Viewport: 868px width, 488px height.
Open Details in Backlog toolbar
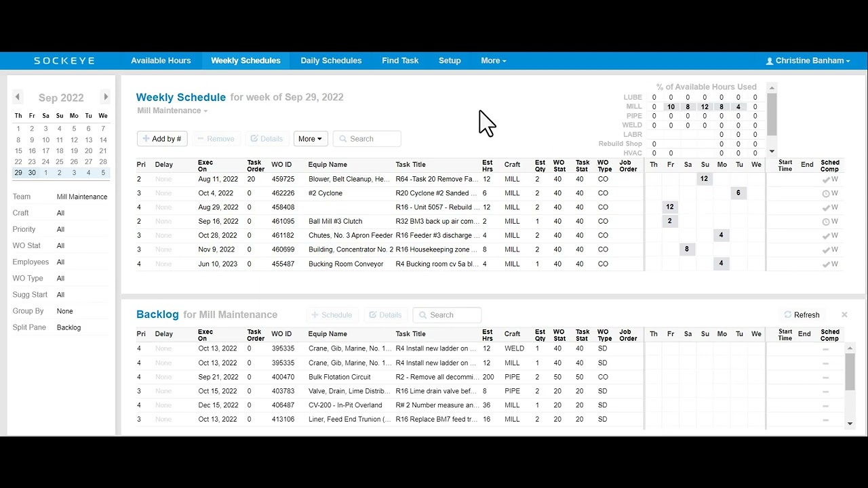point(385,315)
